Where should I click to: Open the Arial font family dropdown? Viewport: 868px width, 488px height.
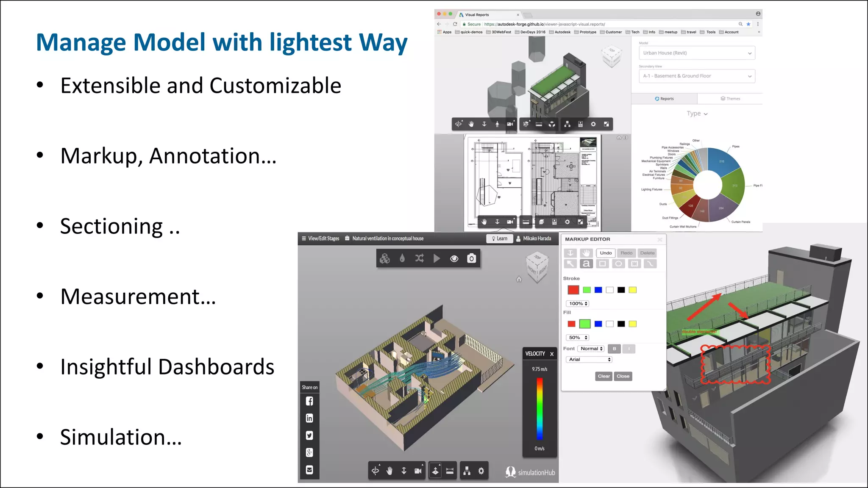[x=589, y=359]
